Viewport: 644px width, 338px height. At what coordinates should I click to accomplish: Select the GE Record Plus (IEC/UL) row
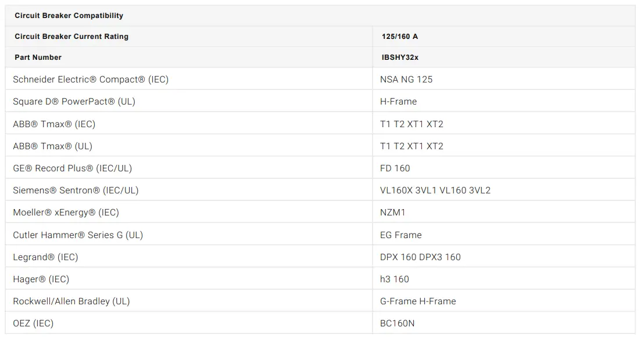pos(72,168)
